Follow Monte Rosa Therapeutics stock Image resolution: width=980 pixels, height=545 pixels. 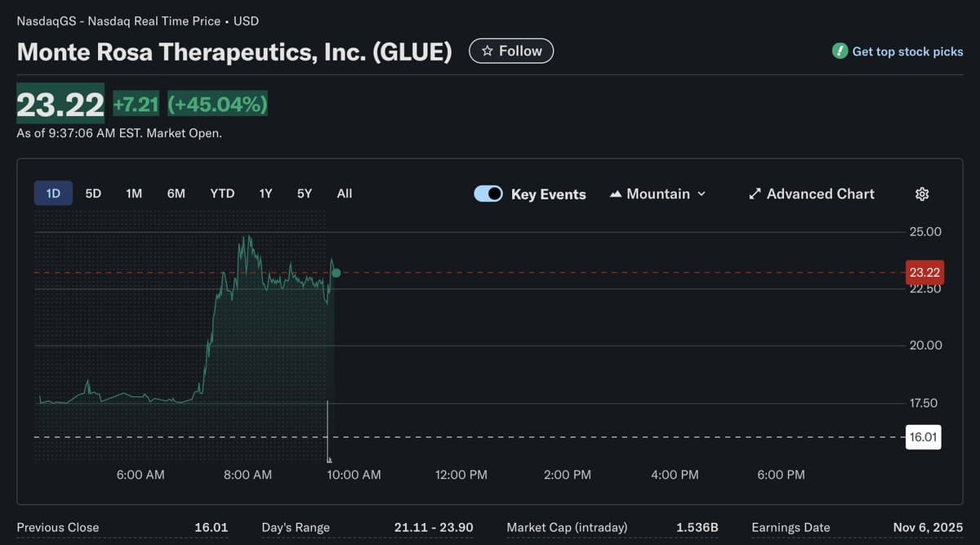[x=511, y=51]
